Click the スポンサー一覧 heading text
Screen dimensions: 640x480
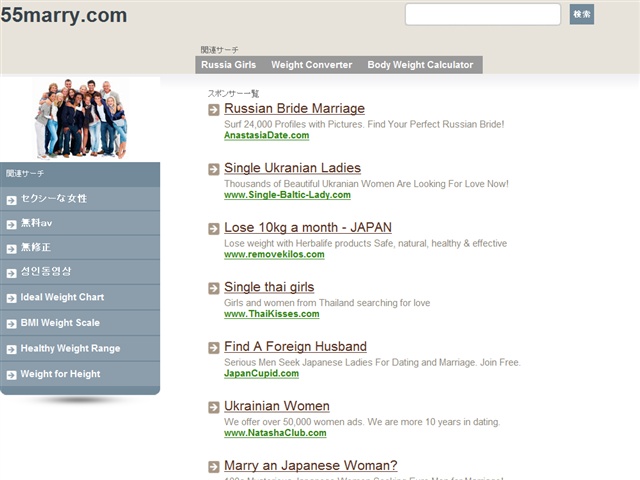coord(233,93)
